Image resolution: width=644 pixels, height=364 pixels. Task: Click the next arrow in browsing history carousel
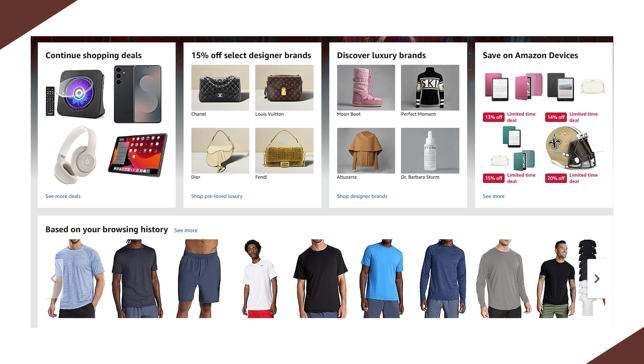point(596,279)
